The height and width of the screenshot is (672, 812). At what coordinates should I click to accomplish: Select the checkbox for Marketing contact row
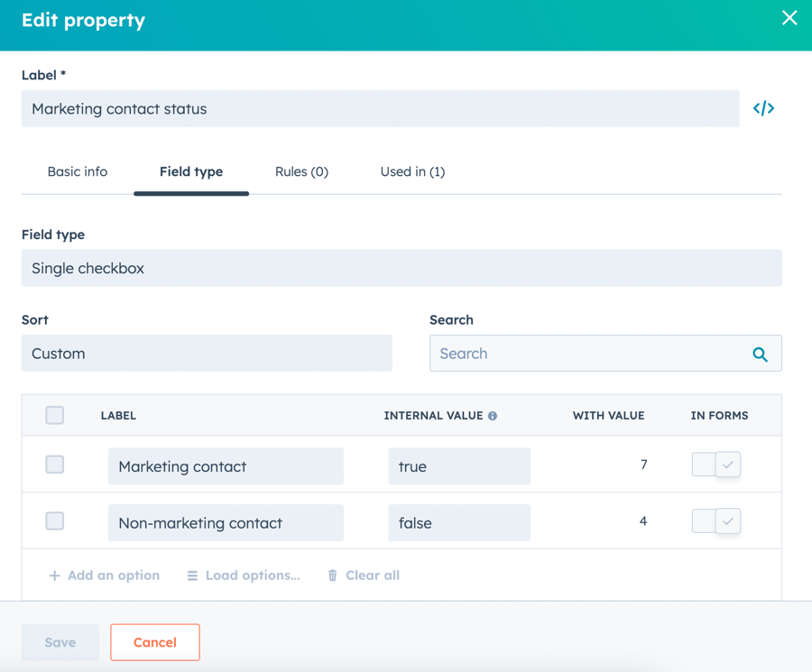(54, 465)
